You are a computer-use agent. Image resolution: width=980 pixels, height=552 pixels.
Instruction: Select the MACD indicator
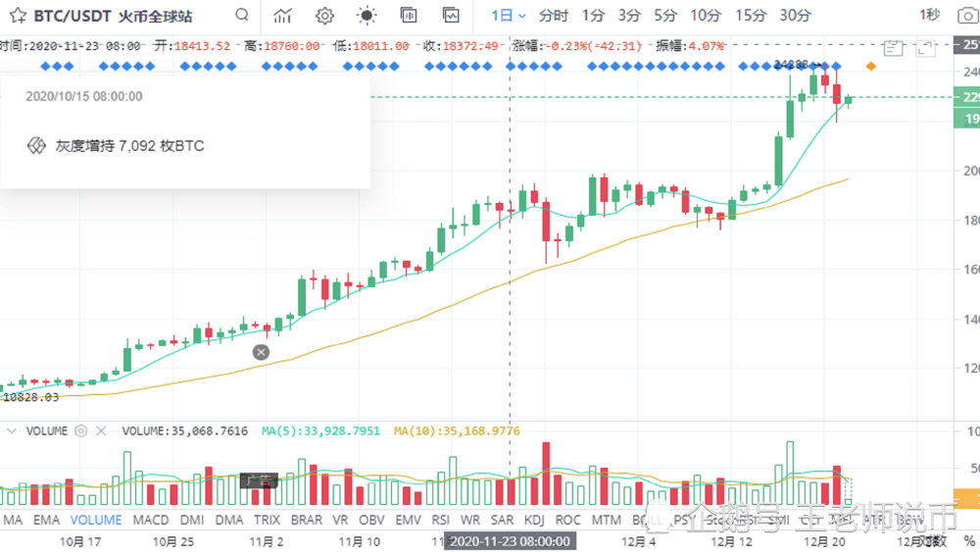151,520
